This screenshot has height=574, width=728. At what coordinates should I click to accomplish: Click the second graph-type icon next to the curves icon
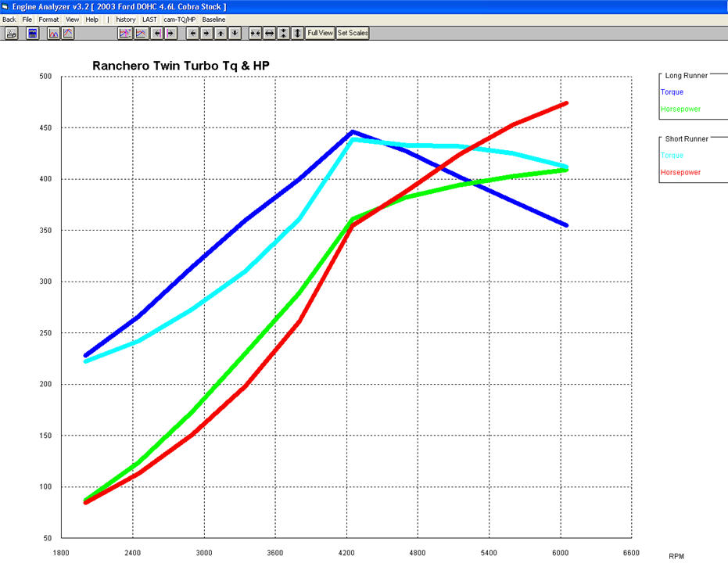pos(68,34)
